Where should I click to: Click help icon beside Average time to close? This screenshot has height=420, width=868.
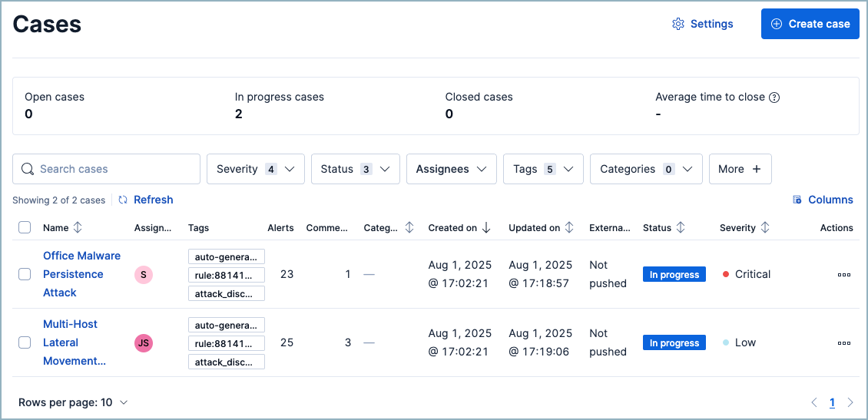click(774, 98)
